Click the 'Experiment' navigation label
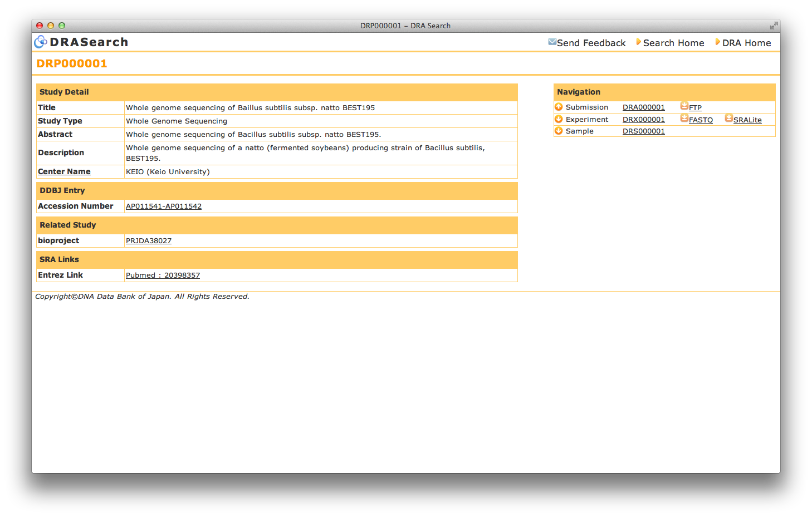 point(587,119)
